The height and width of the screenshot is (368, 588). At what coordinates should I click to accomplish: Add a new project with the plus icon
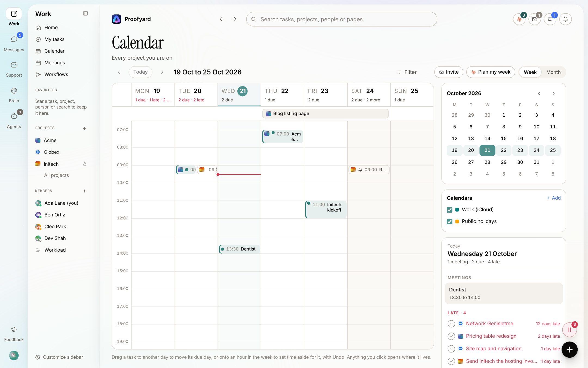tap(85, 128)
